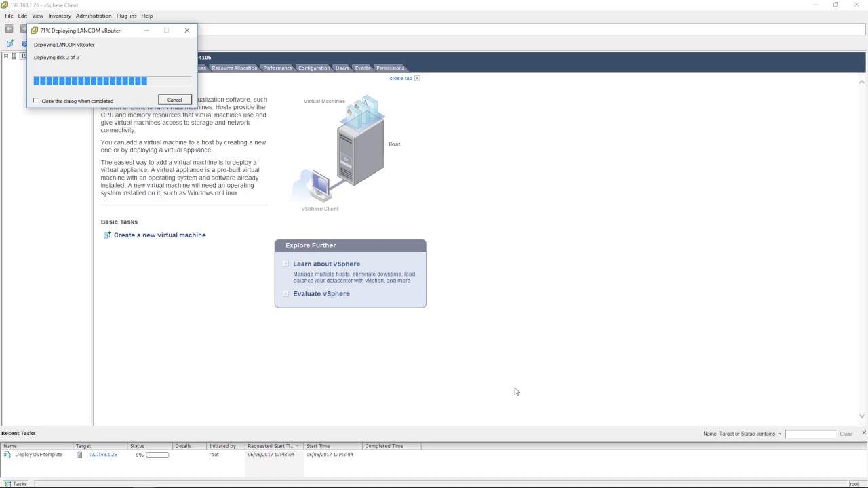The width and height of the screenshot is (868, 488).
Task: Sort tasks by Status column
Action: pyautogui.click(x=150, y=446)
